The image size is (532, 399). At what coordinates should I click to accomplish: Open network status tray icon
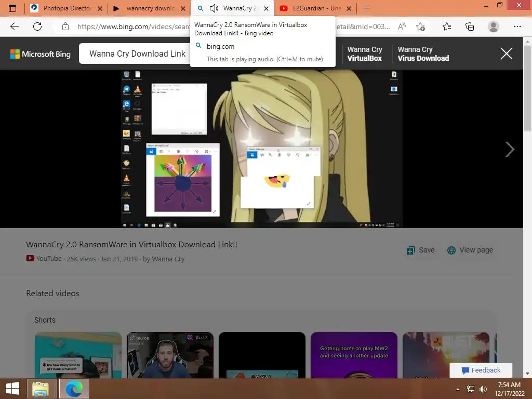471,389
